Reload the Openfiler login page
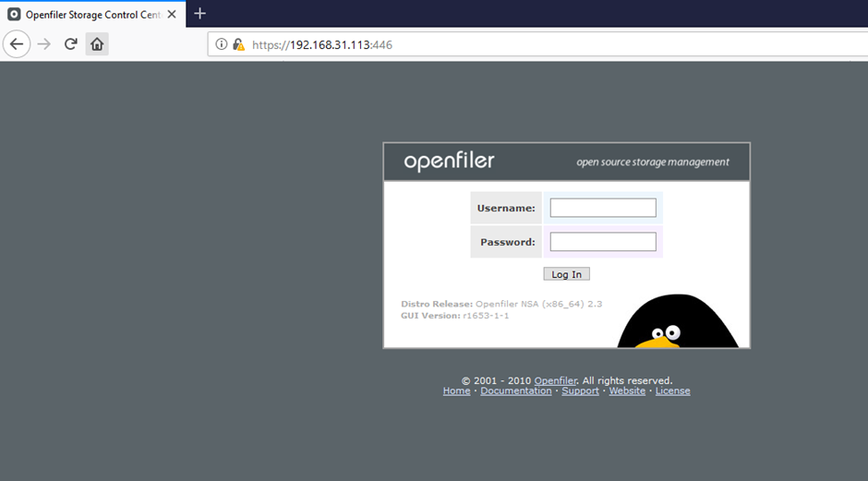The image size is (868, 481). pyautogui.click(x=70, y=44)
